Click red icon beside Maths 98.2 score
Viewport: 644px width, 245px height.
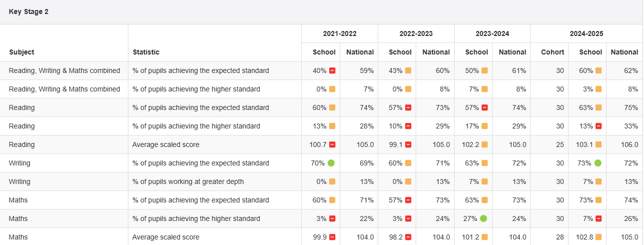408,237
